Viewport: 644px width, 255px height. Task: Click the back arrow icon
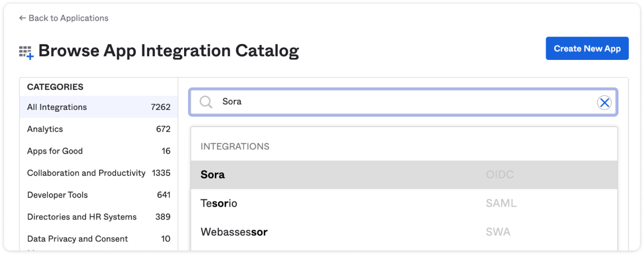(23, 18)
